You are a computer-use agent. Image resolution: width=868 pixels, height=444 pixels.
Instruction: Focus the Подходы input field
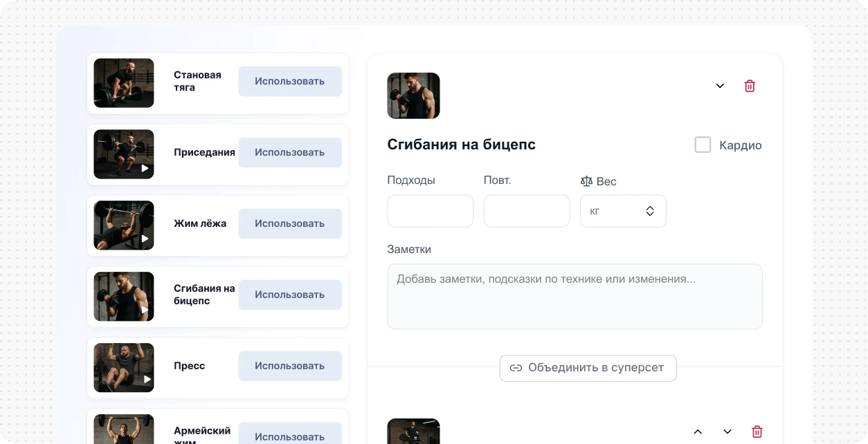[x=430, y=211]
